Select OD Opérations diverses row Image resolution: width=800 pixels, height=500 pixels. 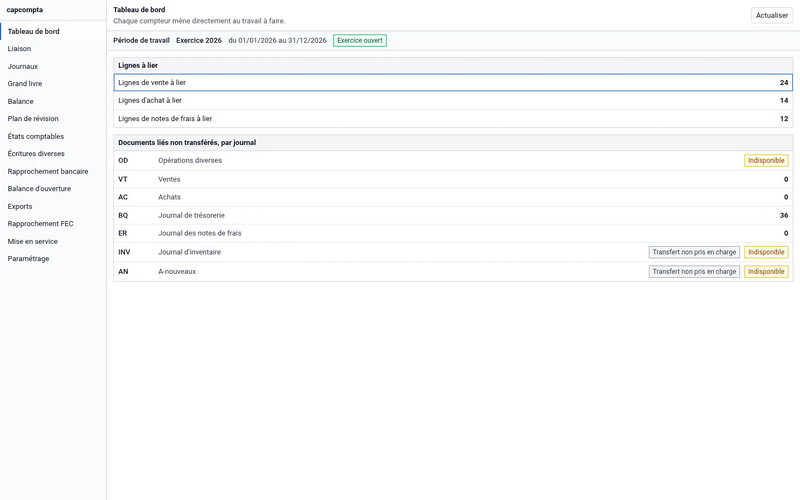(453, 160)
